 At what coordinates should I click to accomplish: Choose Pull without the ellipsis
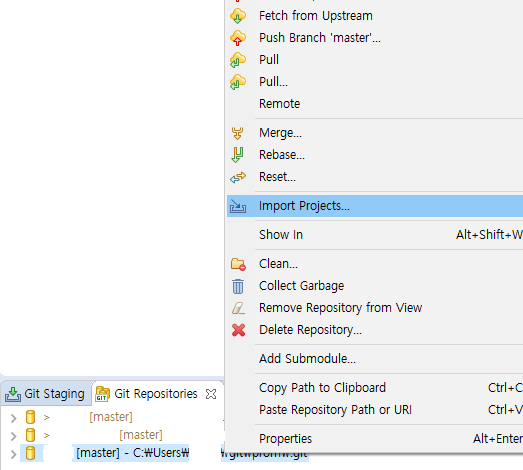click(x=375, y=60)
